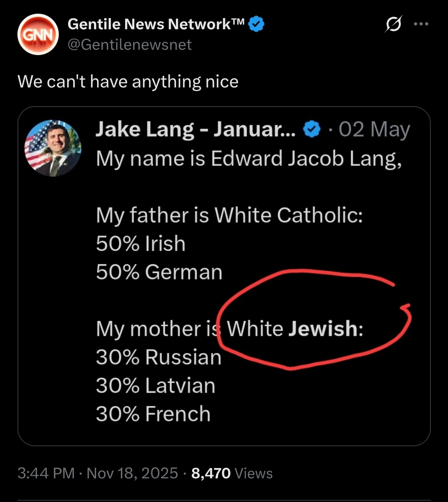448x502 pixels.
Task: Click the red-circled "White Jewish" text
Action: coord(295,328)
